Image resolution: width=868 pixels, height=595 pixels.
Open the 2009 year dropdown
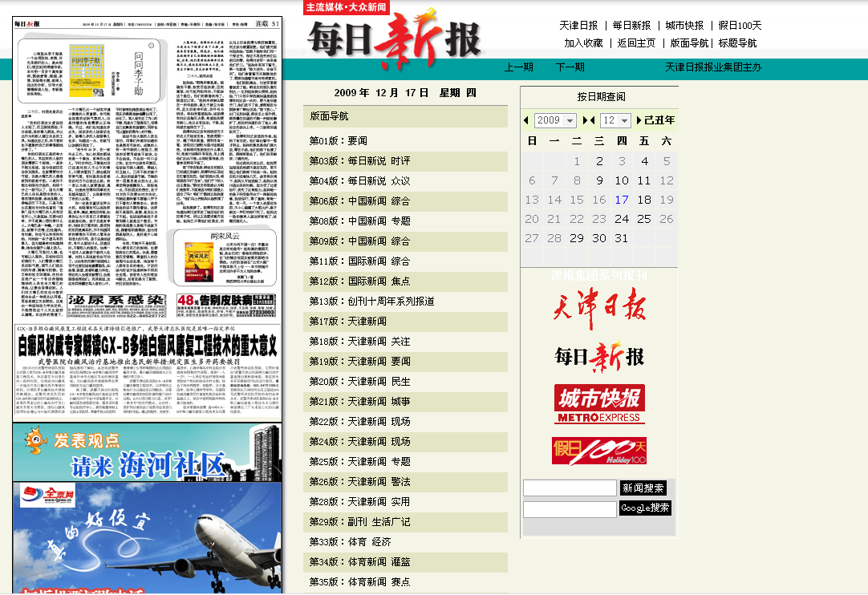555,120
